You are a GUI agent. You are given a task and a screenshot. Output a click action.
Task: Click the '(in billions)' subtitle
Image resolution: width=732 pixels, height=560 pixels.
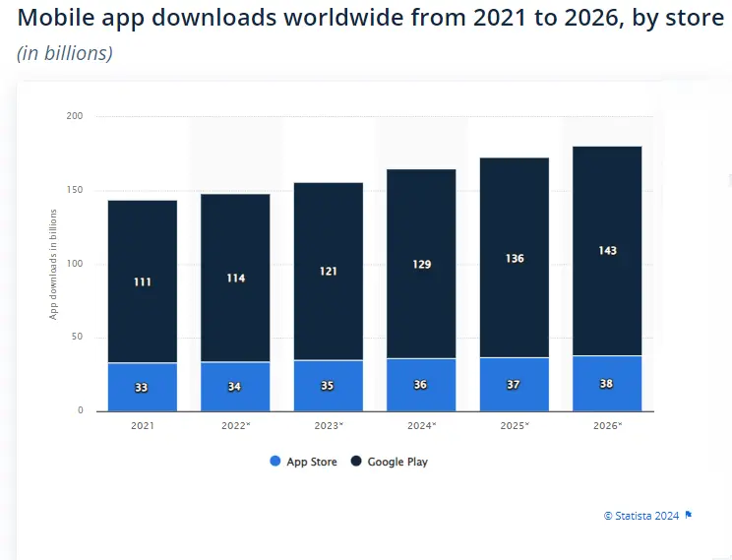pyautogui.click(x=65, y=53)
